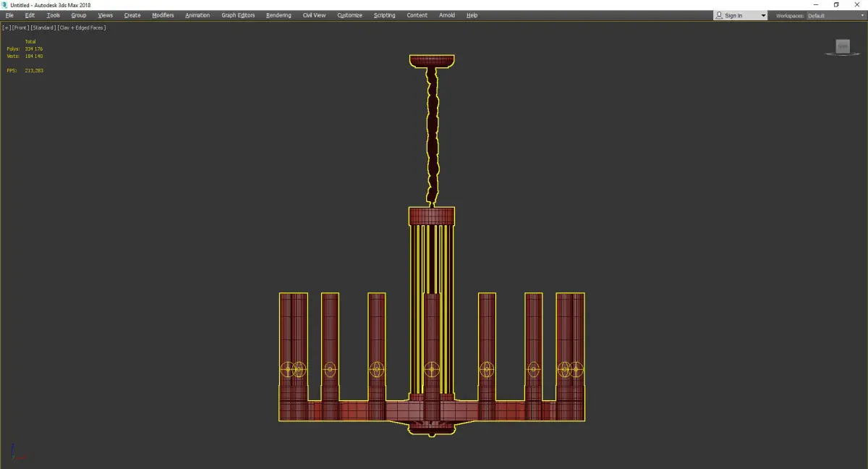Minimize the 3ds Max window
This screenshot has height=469, width=868.
click(816, 5)
